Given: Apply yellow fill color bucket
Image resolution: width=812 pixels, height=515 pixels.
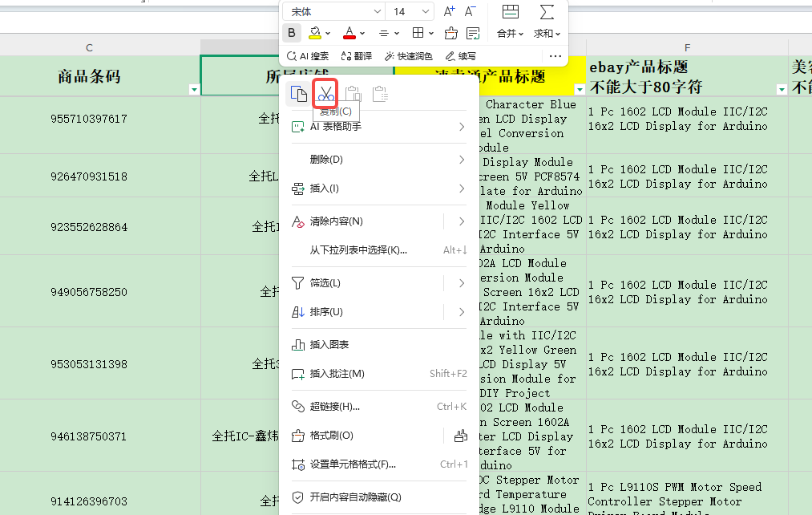Looking at the screenshot, I should [x=315, y=33].
